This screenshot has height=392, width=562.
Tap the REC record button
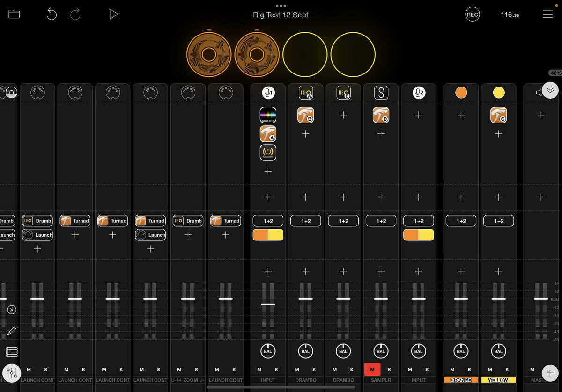473,14
